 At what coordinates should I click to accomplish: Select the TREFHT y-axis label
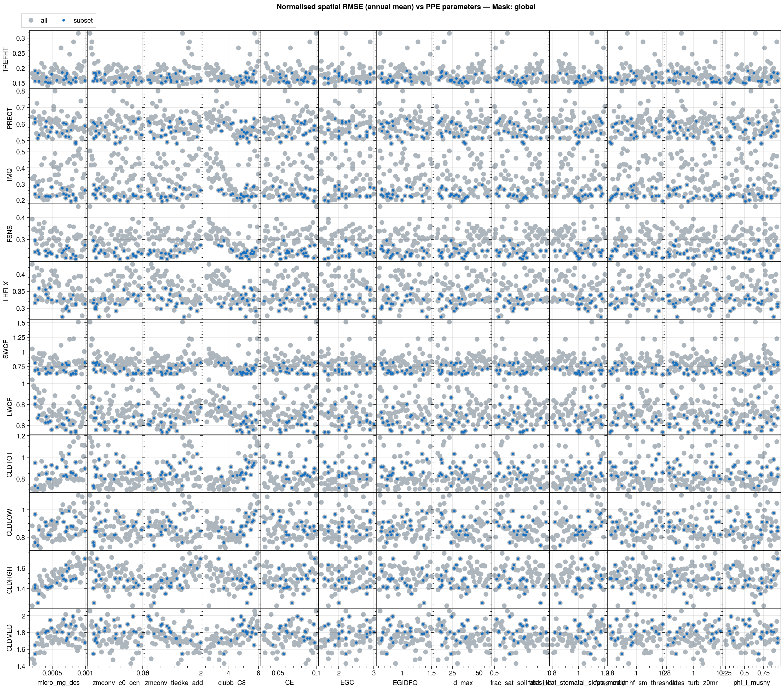pos(6,60)
